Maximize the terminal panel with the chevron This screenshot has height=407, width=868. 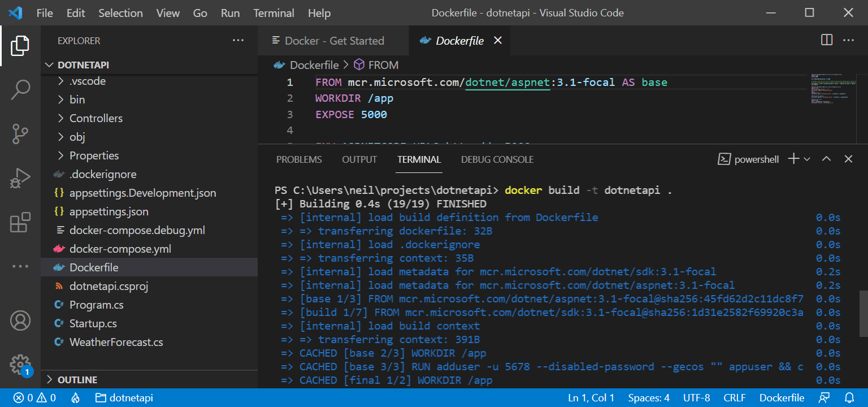tap(826, 159)
